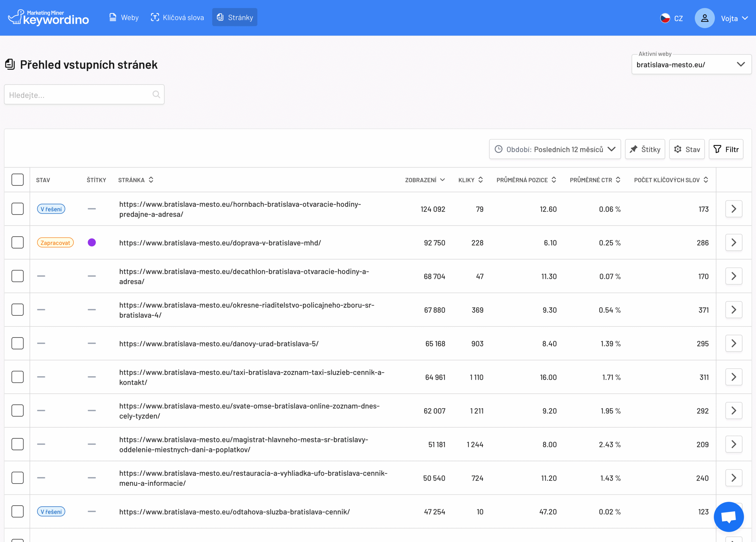Click the Keywordino logo icon

pyautogui.click(x=16, y=17)
